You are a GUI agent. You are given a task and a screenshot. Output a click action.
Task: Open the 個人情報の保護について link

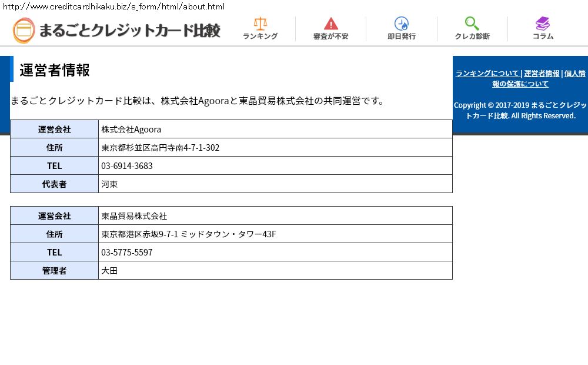pos(520,84)
